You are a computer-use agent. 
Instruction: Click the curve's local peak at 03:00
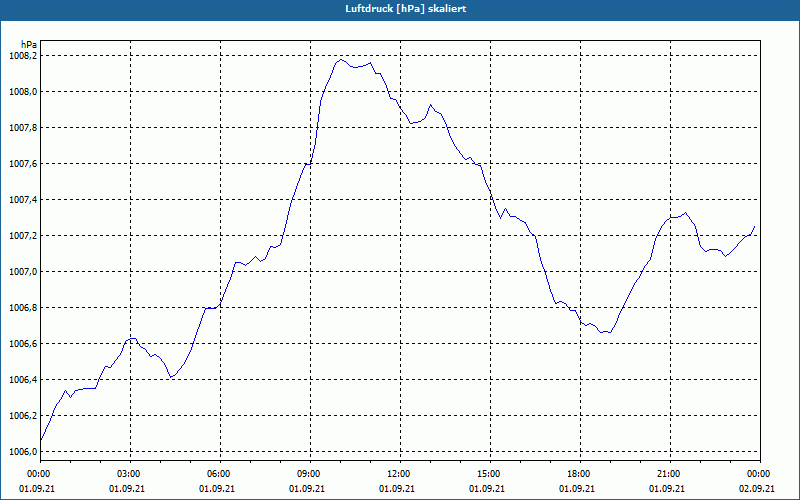131,338
